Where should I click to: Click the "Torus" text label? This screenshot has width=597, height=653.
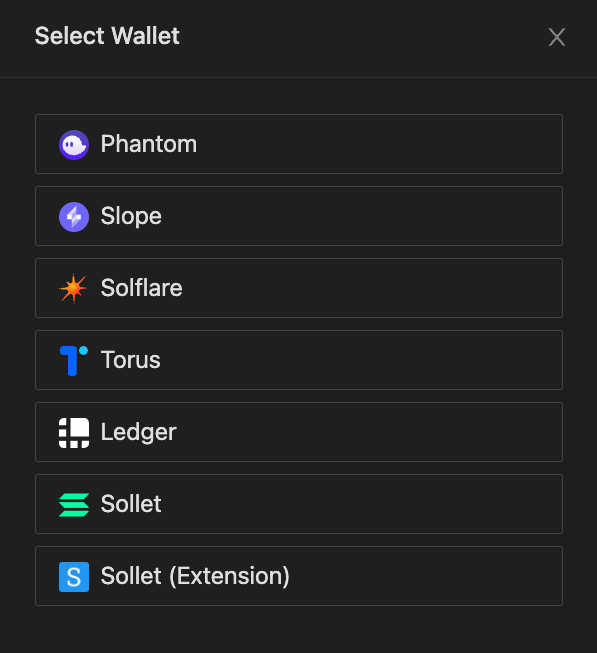130,360
